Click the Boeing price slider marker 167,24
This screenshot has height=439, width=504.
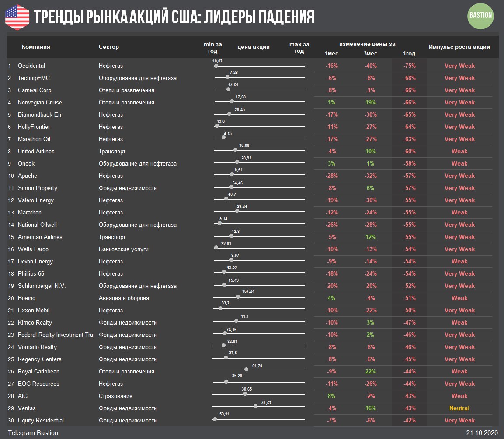pos(238,297)
